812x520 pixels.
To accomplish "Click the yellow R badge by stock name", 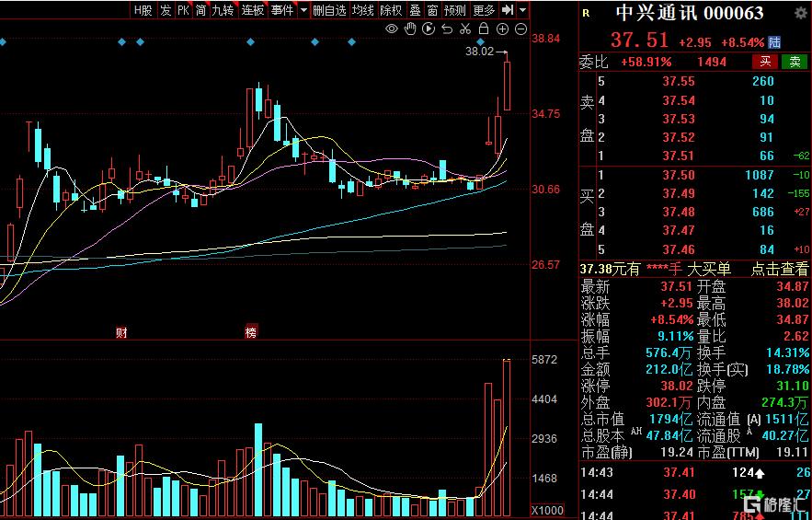I will point(586,14).
